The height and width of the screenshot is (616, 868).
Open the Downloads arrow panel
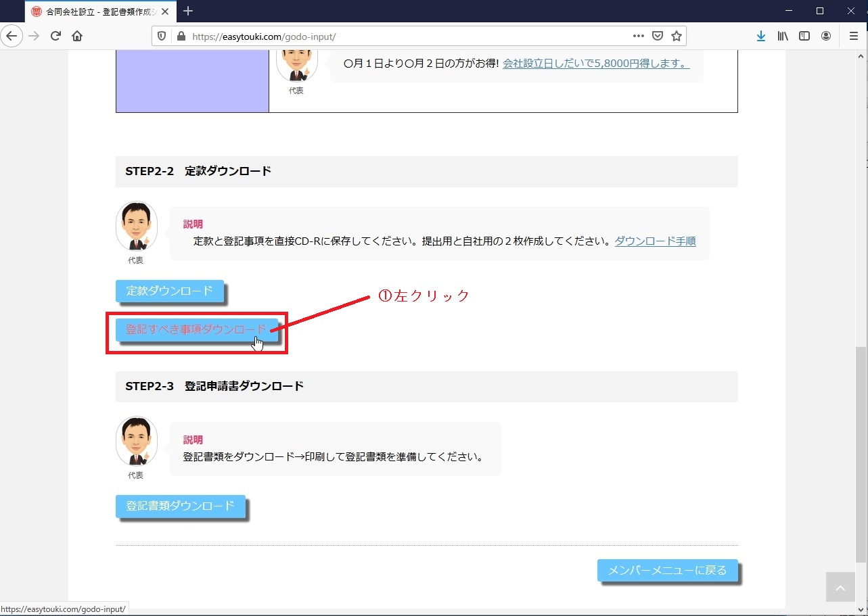761,36
